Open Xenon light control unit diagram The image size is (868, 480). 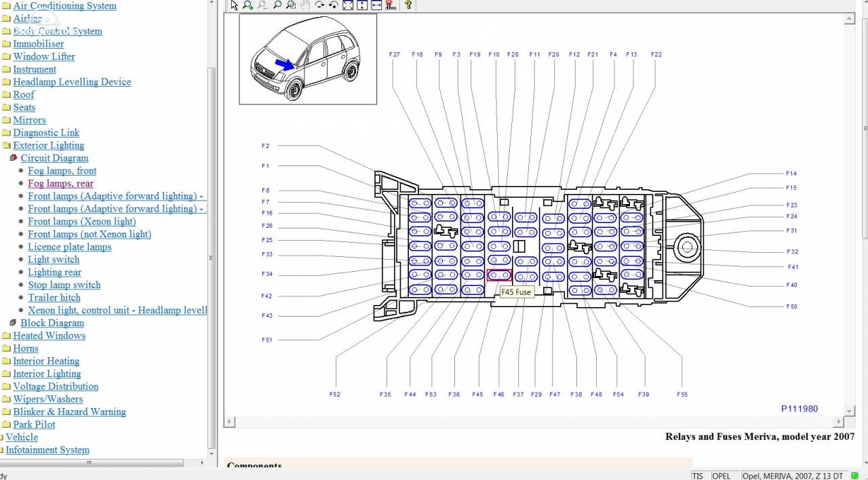click(117, 311)
